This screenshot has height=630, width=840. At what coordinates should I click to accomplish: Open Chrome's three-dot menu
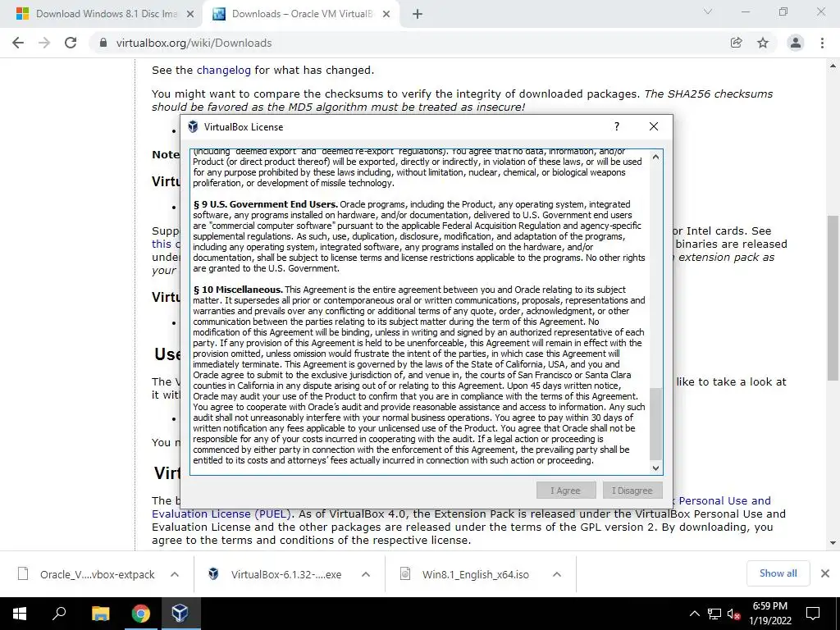coord(822,43)
